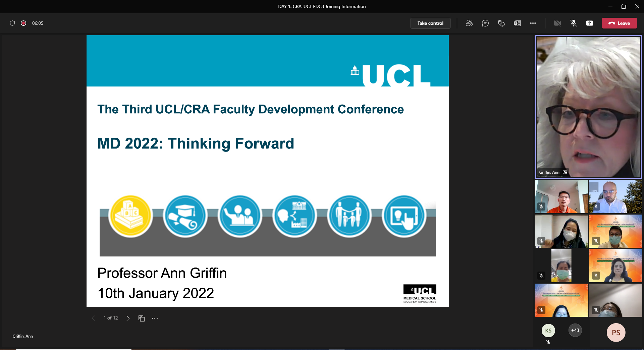Go to the previous slide
Image resolution: width=644 pixels, height=350 pixels.
point(93,318)
